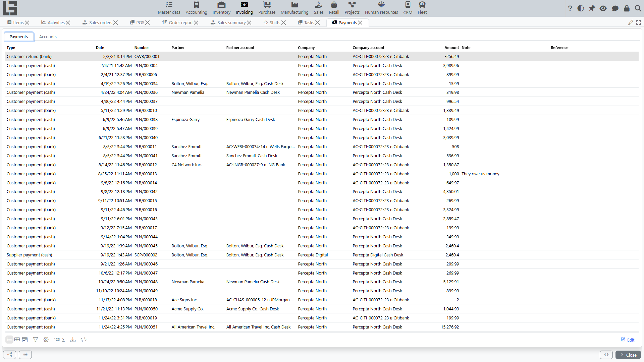Click the eye visibility icon in top bar
The width and height of the screenshot is (644, 362).
[x=603, y=8]
